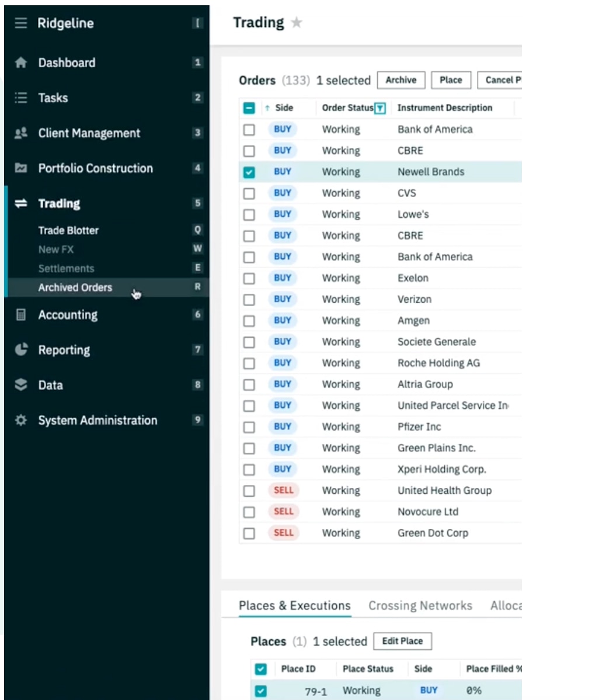Click the Client Management people icon
This screenshot has height=700, width=599.
point(20,133)
